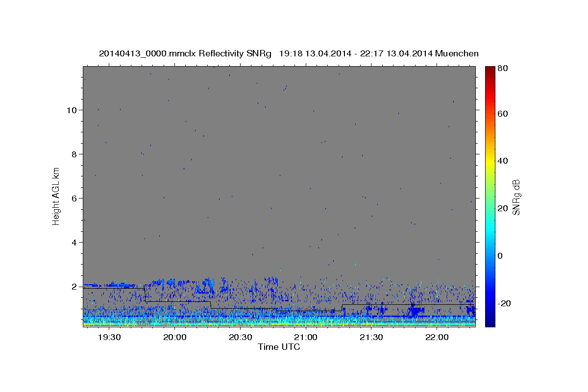Click the colorbar value -20
Image resolution: width=588 pixels, height=392 pixels.
[505, 303]
